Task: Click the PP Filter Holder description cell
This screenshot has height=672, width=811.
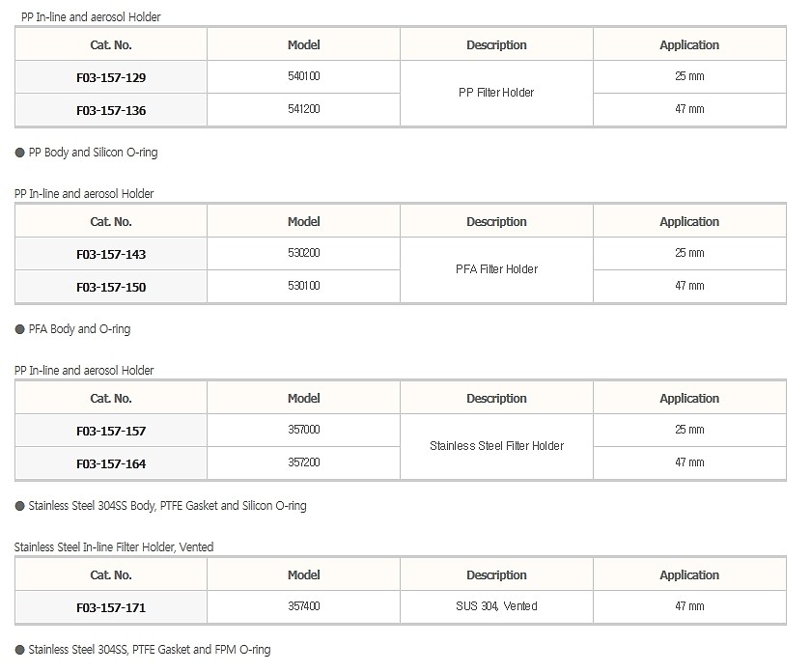Action: 496,93
